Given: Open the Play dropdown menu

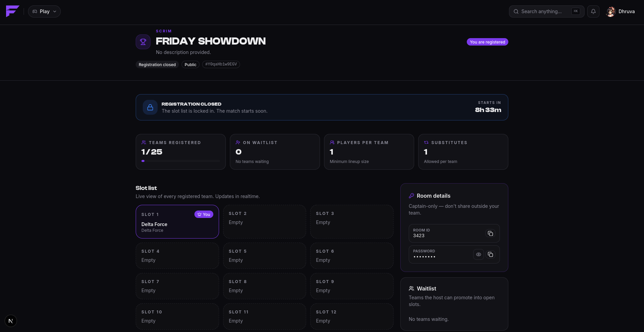Looking at the screenshot, I should pyautogui.click(x=44, y=11).
